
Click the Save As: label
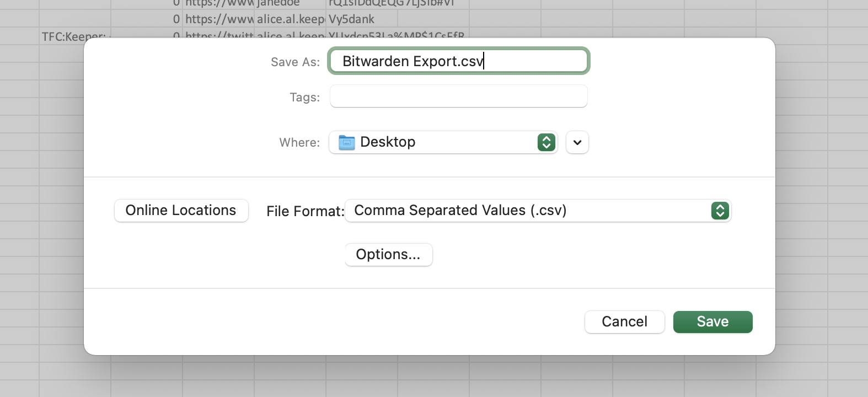coord(295,62)
